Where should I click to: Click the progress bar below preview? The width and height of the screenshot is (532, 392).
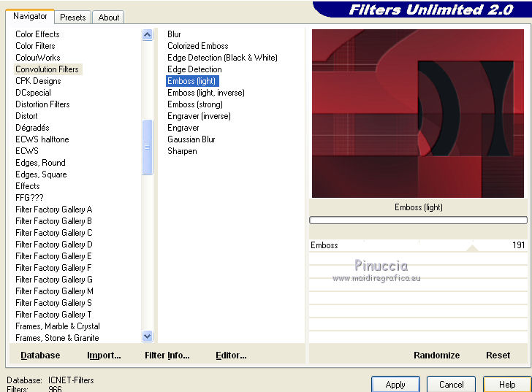point(418,220)
